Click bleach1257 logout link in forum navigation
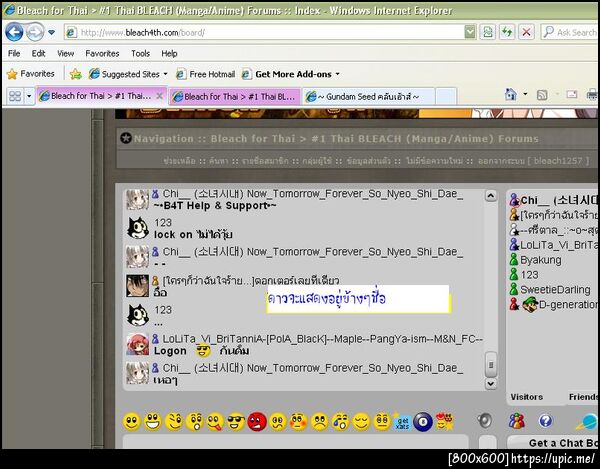The image size is (600, 469). pos(533,161)
